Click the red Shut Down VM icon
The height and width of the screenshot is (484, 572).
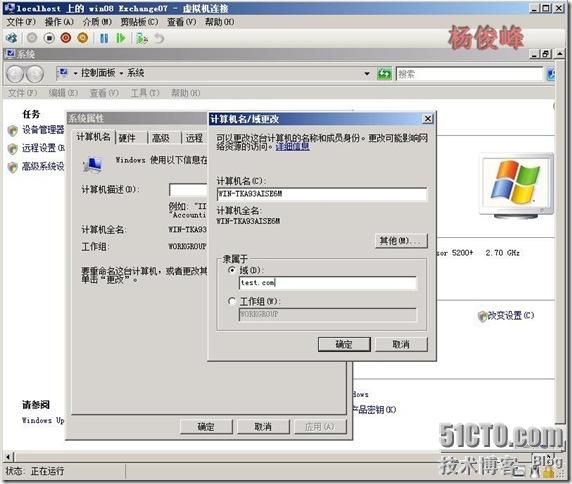click(66, 38)
